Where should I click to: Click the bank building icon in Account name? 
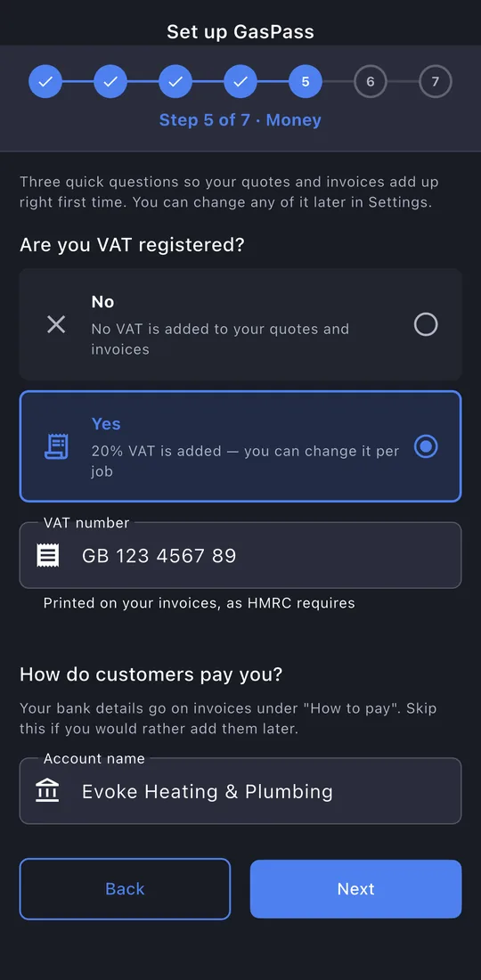pyautogui.click(x=48, y=791)
